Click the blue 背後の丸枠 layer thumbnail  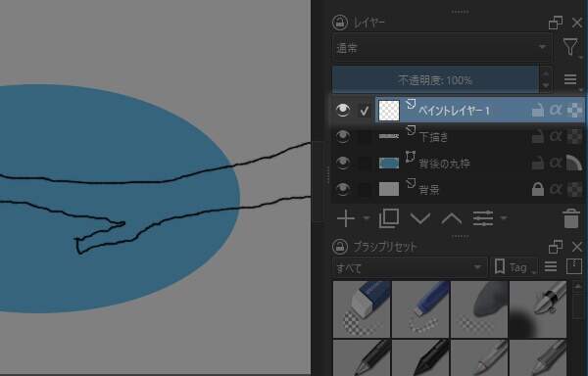pos(389,163)
